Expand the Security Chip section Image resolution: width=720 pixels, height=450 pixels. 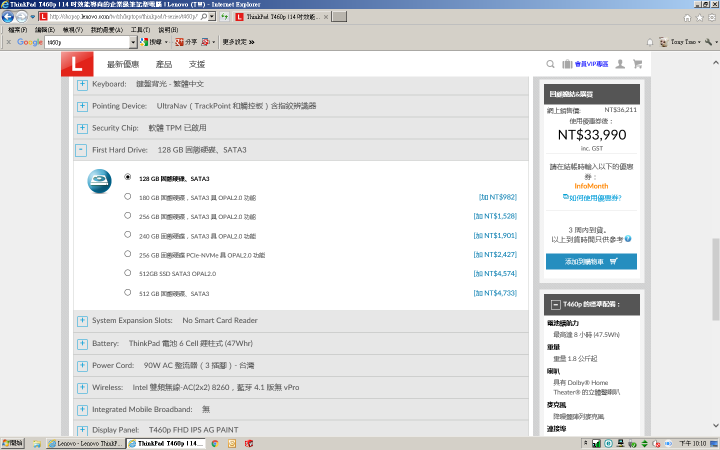tap(82, 128)
